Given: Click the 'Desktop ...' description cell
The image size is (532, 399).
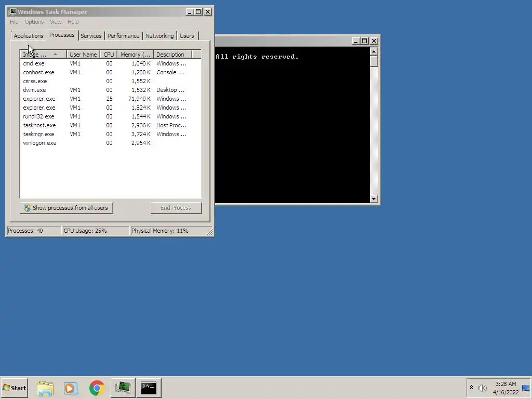Looking at the screenshot, I should (x=170, y=90).
